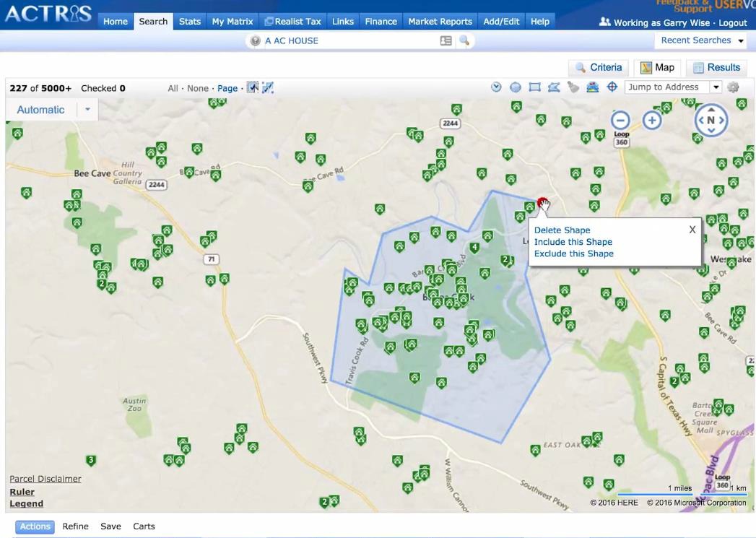
Task: Click inside the A AC HOUSE search field
Action: [347, 40]
